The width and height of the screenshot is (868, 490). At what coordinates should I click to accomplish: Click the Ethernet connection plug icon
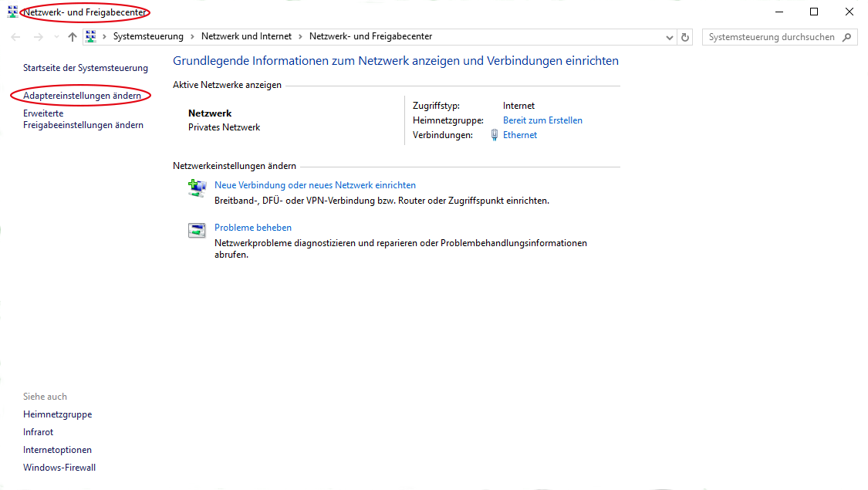pos(495,135)
